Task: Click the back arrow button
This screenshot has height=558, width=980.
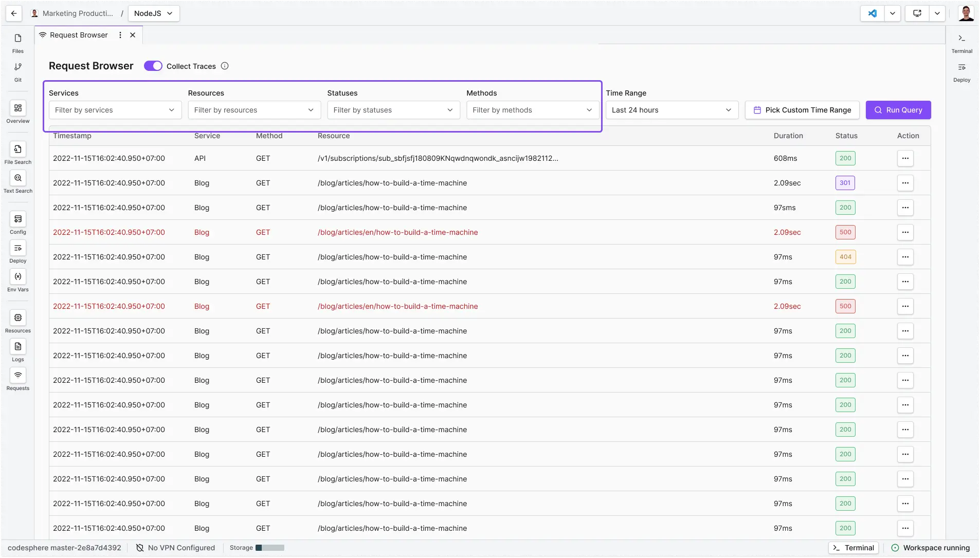Action: coord(14,13)
